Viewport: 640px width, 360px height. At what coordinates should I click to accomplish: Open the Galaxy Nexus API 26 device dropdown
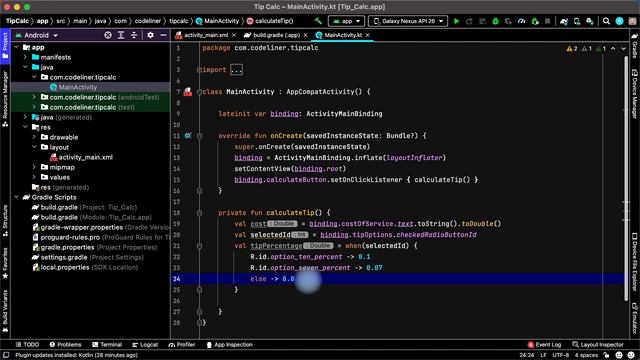(x=408, y=21)
